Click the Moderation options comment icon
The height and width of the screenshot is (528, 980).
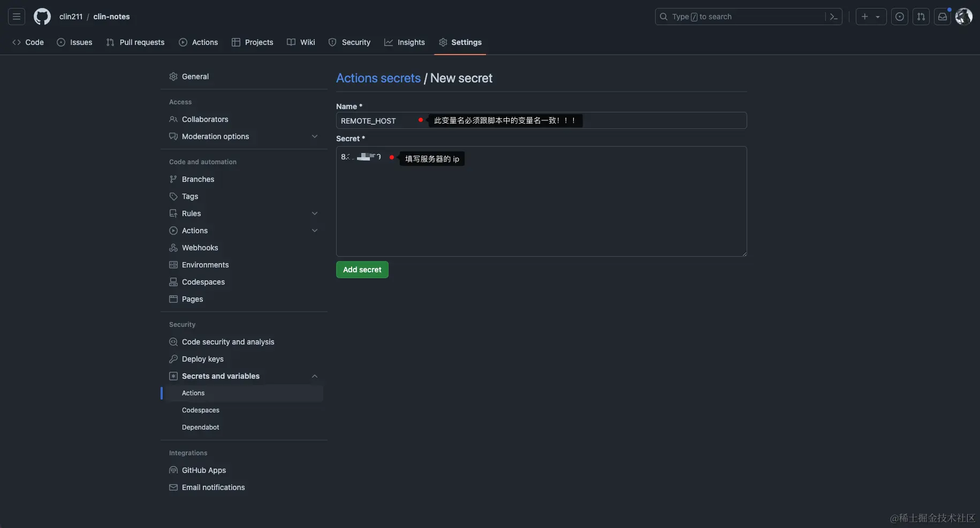click(x=173, y=136)
